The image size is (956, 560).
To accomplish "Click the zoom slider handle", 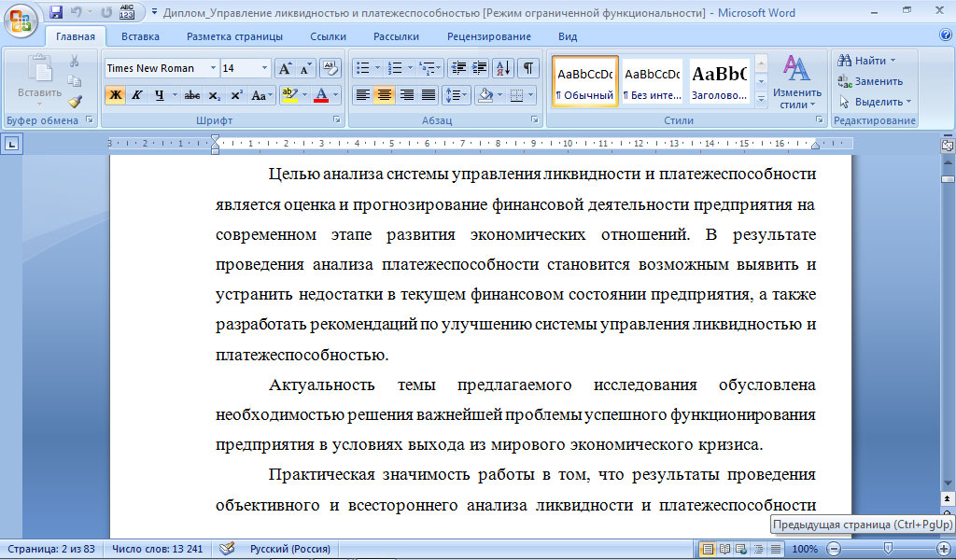I will [889, 549].
